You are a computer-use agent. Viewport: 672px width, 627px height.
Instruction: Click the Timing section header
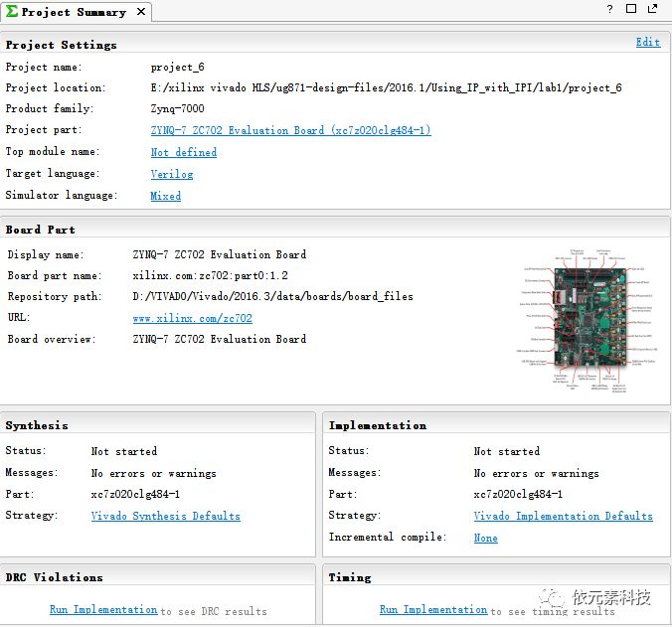[x=350, y=577]
